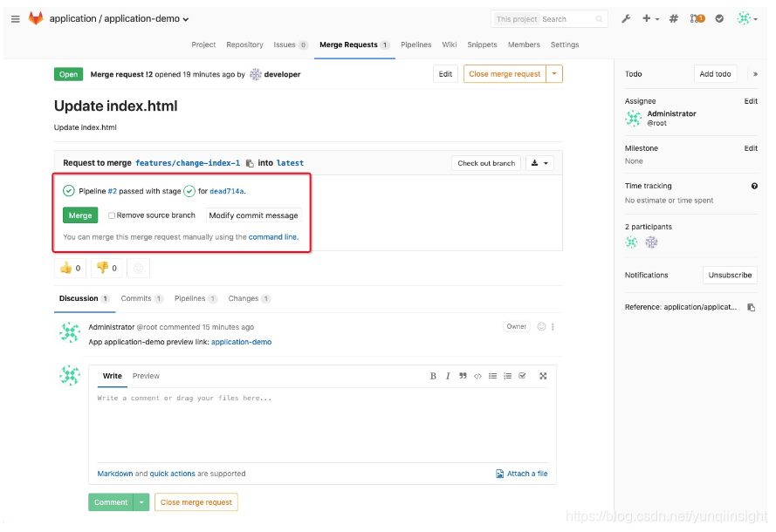Open the Repository tab
The width and height of the screenshot is (776, 532).
pyautogui.click(x=244, y=44)
